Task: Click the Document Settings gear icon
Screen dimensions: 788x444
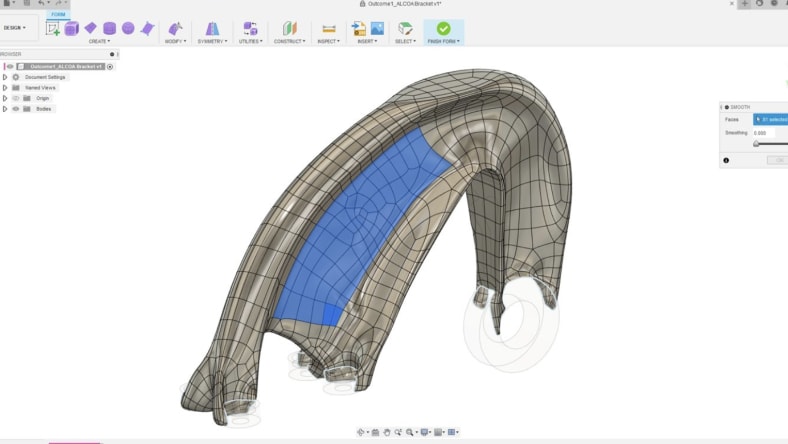Action: [x=16, y=77]
